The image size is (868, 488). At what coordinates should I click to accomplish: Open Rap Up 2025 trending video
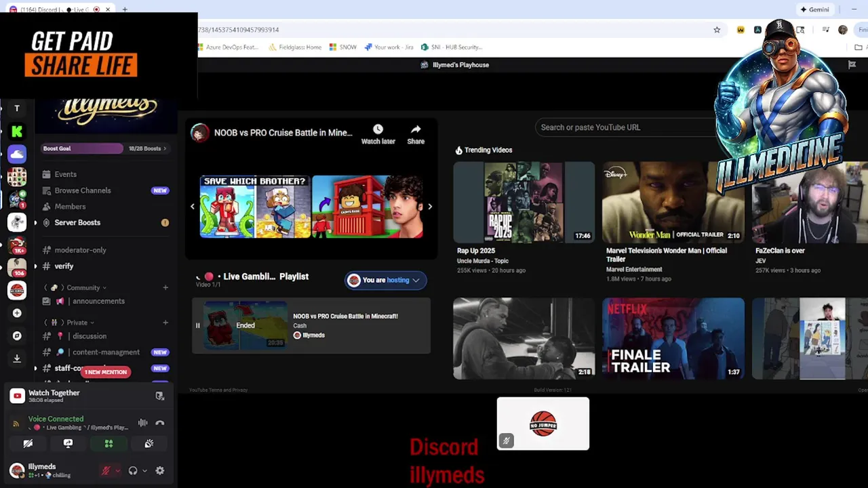point(524,201)
